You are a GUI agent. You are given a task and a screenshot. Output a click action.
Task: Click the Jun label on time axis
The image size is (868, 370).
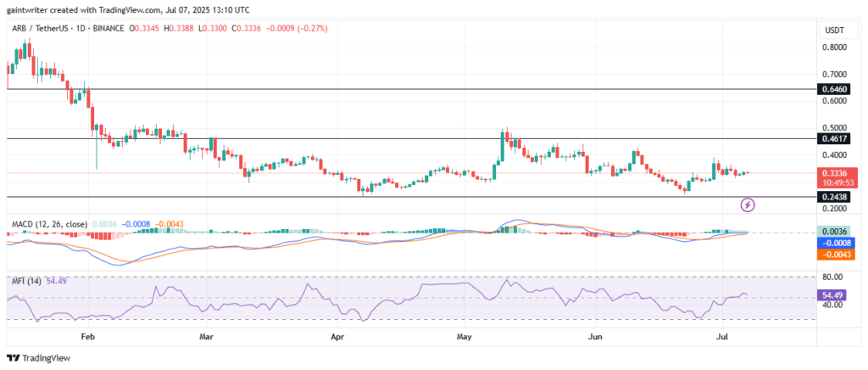click(595, 336)
